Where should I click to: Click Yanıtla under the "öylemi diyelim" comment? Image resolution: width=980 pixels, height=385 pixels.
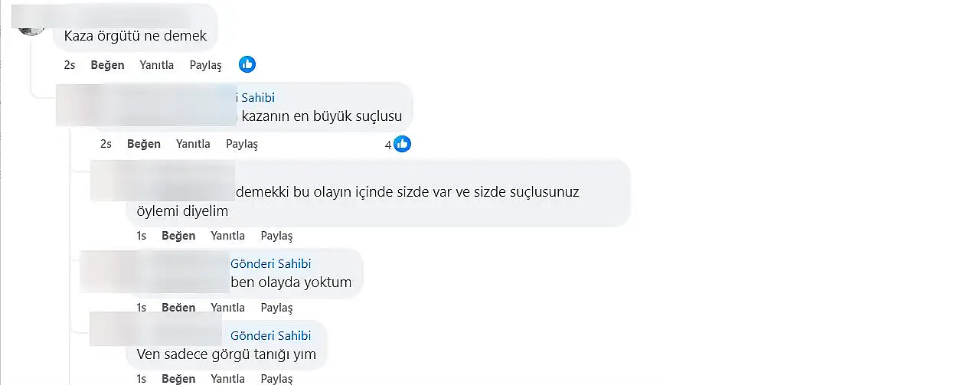pyautogui.click(x=228, y=236)
